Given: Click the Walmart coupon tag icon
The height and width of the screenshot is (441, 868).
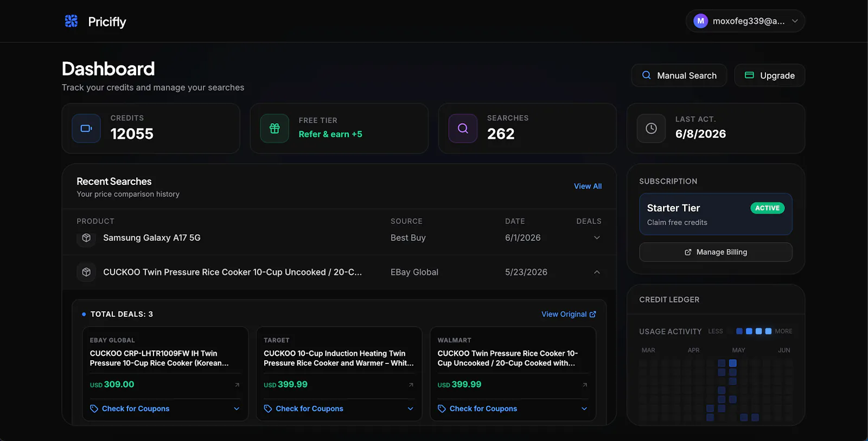Looking at the screenshot, I should click(x=442, y=408).
